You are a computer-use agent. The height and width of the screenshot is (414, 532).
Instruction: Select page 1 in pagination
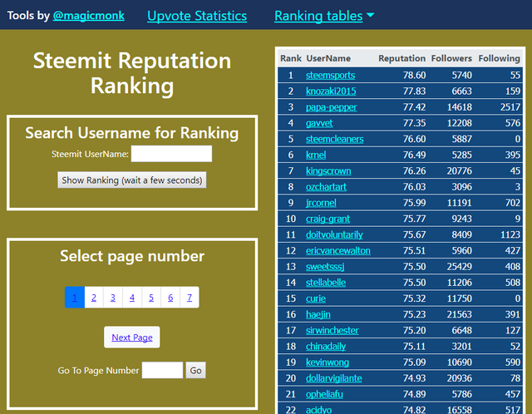(75, 298)
